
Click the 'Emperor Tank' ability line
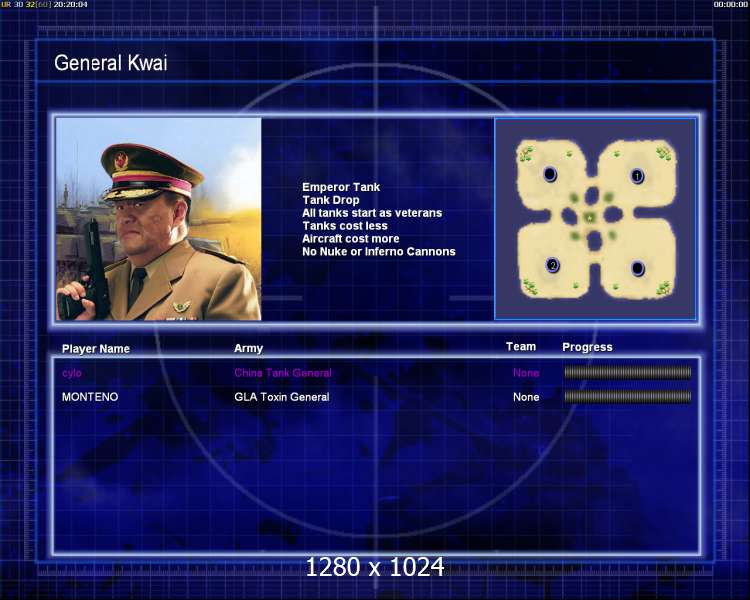[341, 187]
